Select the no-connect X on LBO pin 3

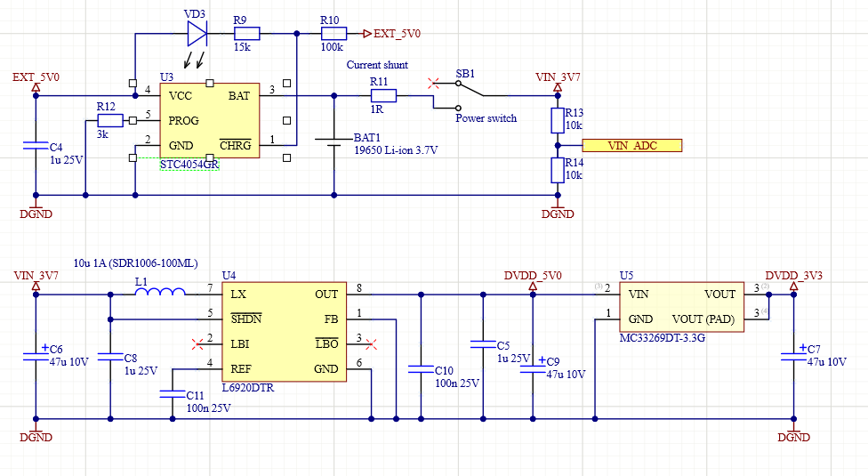point(372,344)
